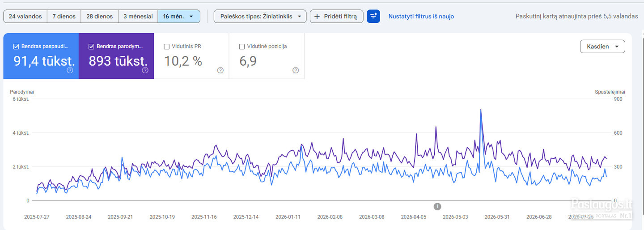Click Vidutinis PR help question mark
The height and width of the screenshot is (230, 644).
coord(220,70)
